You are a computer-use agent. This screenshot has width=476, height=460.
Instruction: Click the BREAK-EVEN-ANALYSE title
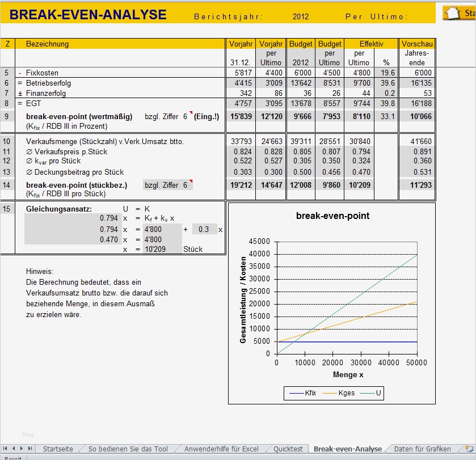pos(88,15)
